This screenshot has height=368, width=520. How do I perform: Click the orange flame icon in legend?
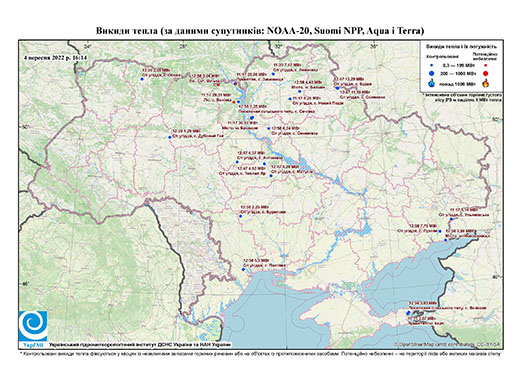[x=486, y=82]
